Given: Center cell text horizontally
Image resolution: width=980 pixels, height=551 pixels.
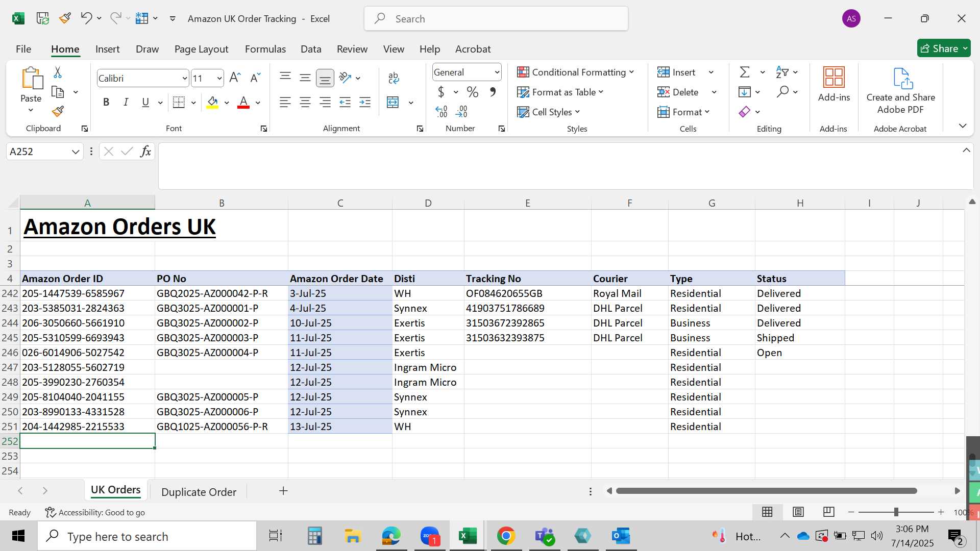Looking at the screenshot, I should (305, 102).
